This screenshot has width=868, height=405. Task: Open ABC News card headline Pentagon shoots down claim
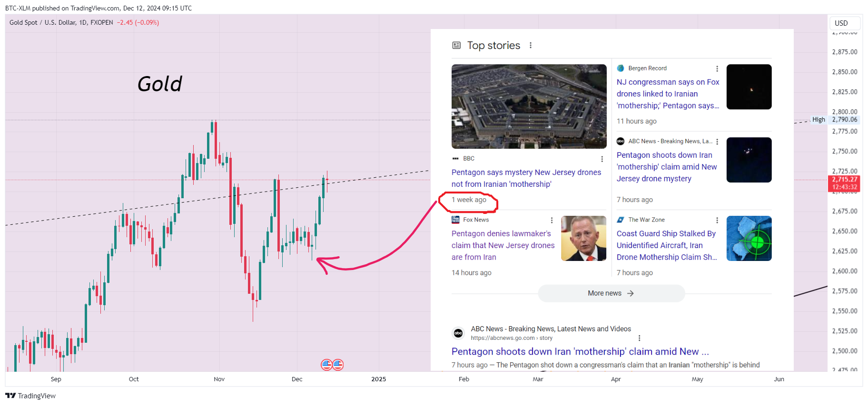667,167
